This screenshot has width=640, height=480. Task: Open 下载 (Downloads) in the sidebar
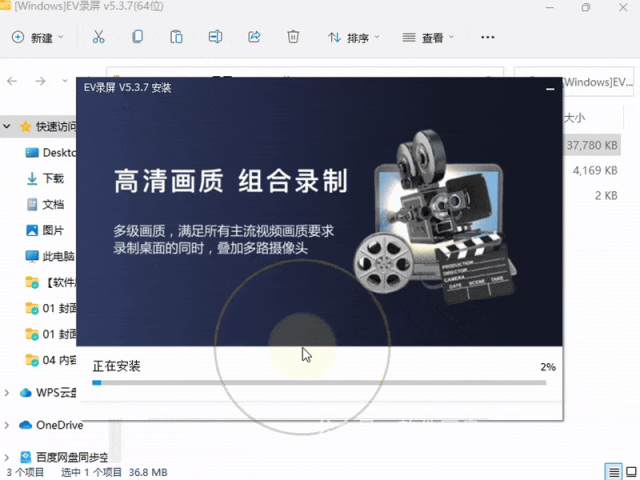pos(45,178)
